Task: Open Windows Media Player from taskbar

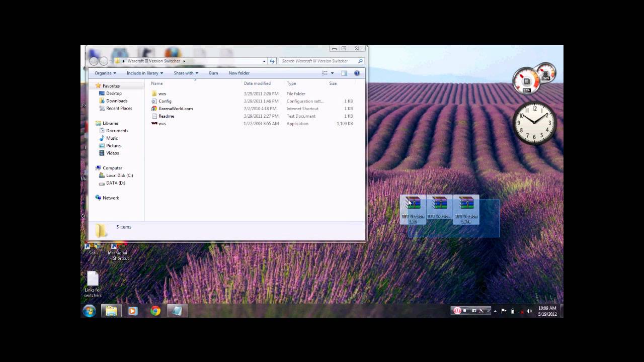Action: tap(133, 311)
